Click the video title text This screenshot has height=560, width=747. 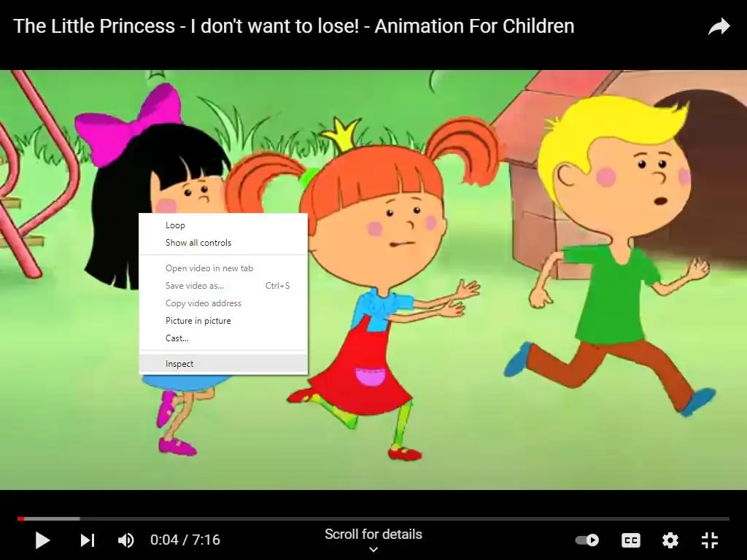[x=294, y=26]
